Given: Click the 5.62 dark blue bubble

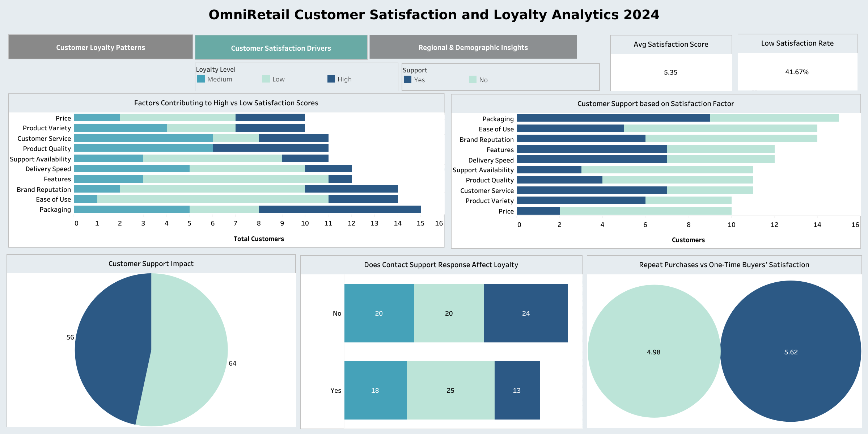Looking at the screenshot, I should (x=791, y=351).
